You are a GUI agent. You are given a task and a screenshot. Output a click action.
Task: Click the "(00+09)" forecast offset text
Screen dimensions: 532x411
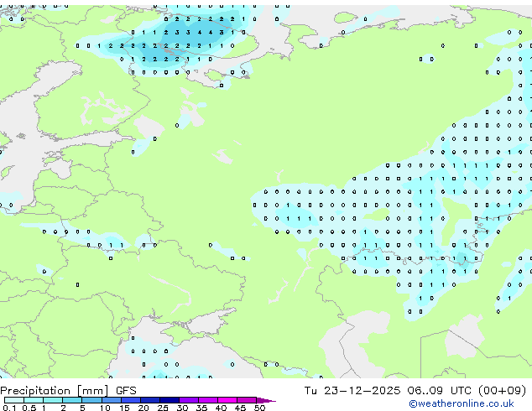coord(502,391)
